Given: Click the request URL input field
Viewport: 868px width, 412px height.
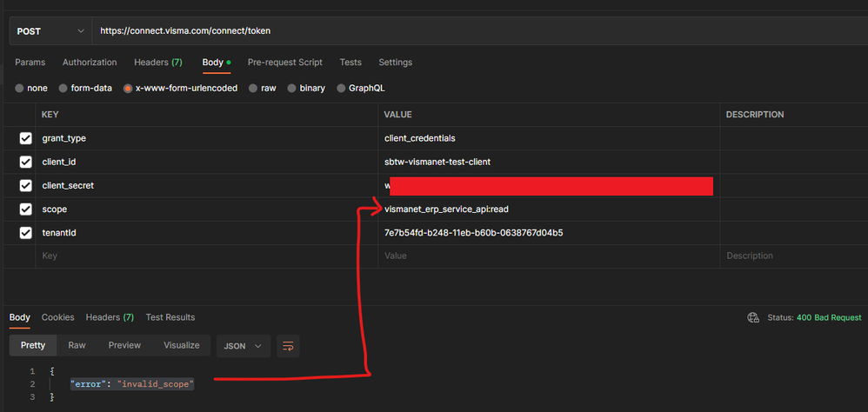Looking at the screenshot, I should [479, 31].
